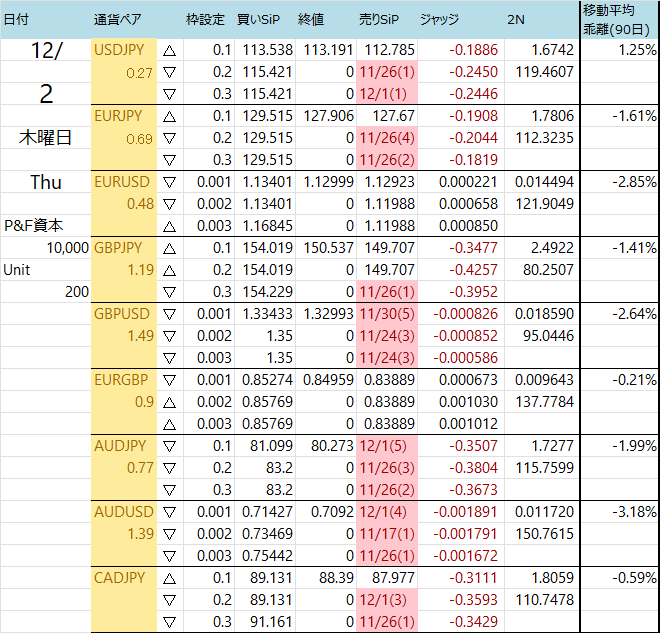Select the AUDUSD buy SiP 0.75442
Image resolution: width=660 pixels, height=633 pixels.
click(265, 556)
